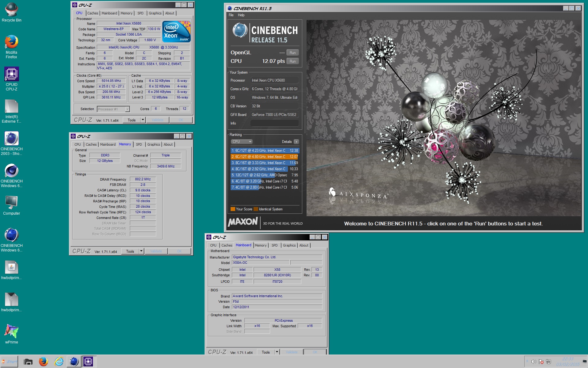Image resolution: width=588 pixels, height=368 pixels.
Task: Click the Core Speed 5014.05 MHz value
Action: [111, 81]
